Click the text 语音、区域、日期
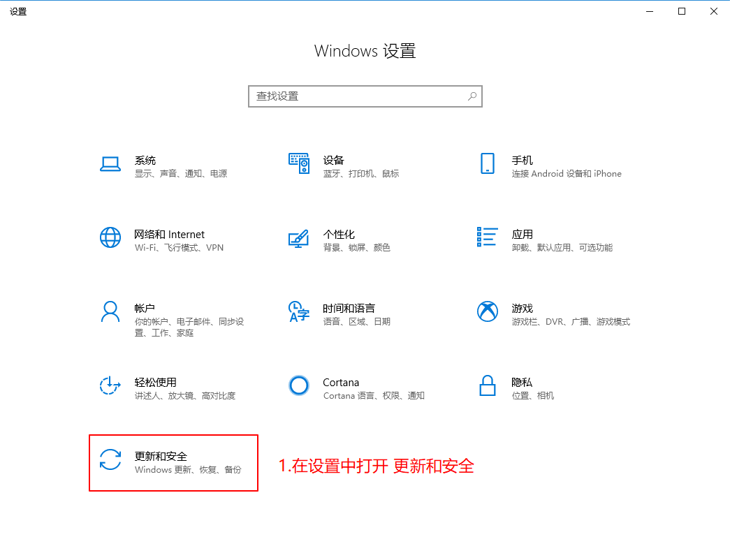730x560 pixels. click(x=357, y=322)
